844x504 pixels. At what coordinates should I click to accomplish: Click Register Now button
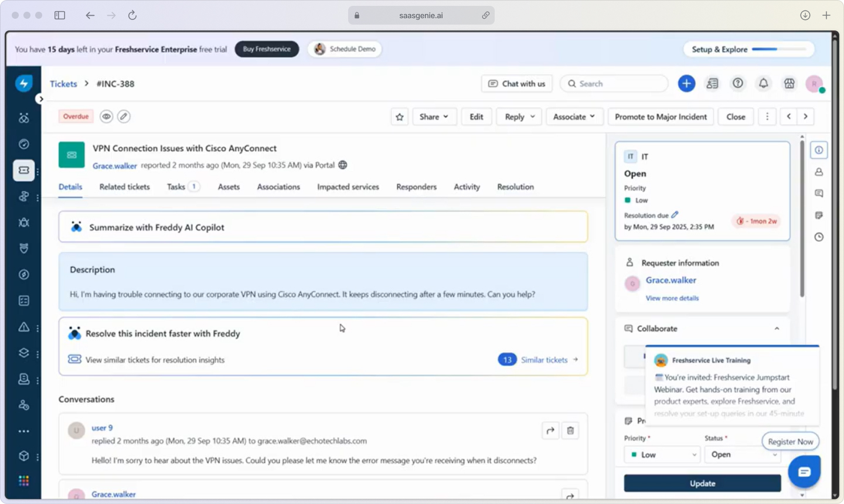790,442
